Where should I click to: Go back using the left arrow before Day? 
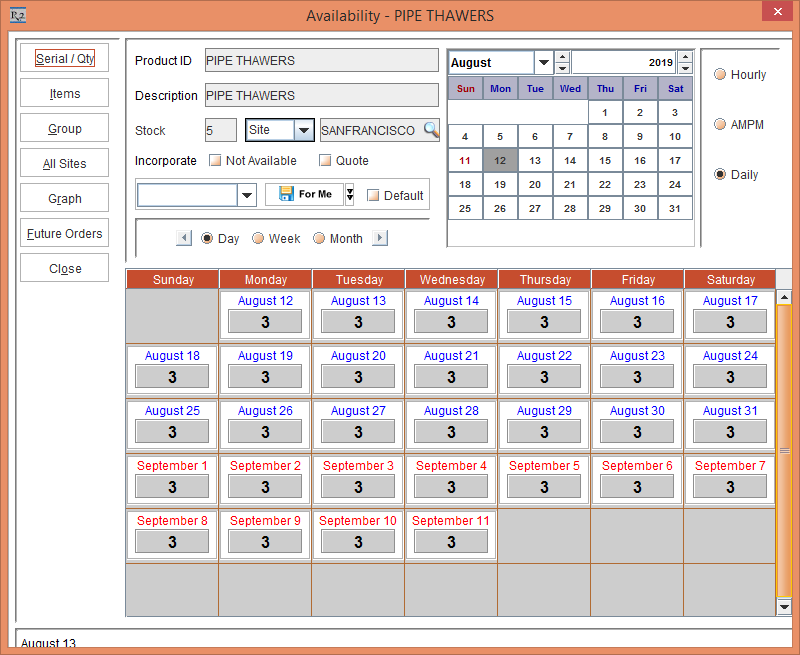pyautogui.click(x=184, y=238)
